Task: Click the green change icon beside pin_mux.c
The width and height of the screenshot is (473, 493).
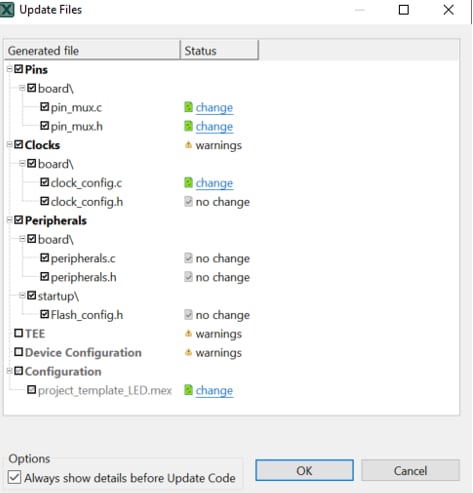Action: click(188, 107)
